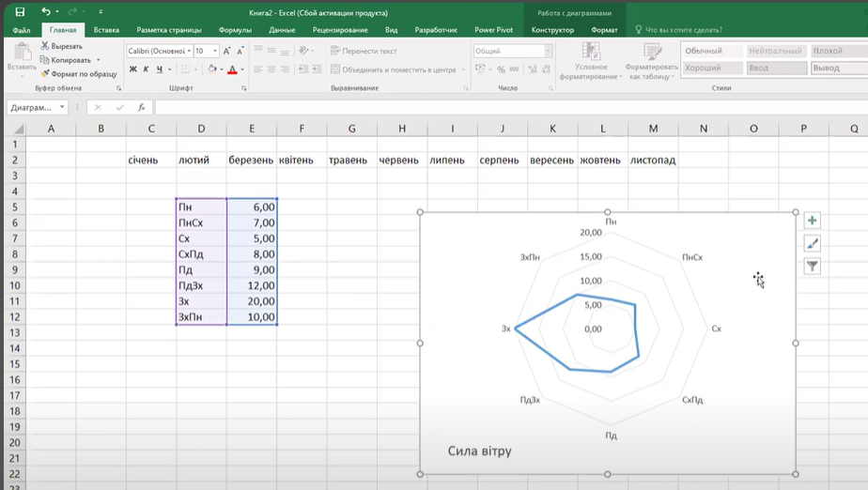868x490 pixels.
Task: Select the листопад cell
Action: pos(653,160)
